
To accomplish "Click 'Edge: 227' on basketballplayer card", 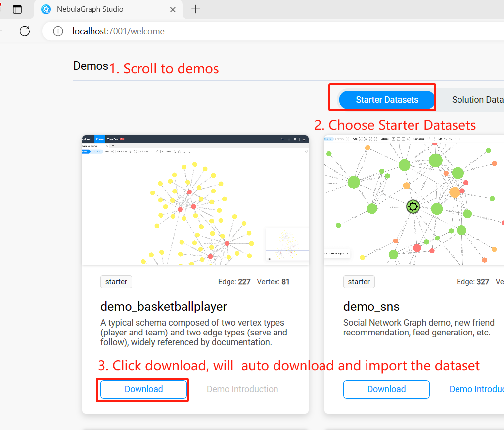I will pos(234,282).
